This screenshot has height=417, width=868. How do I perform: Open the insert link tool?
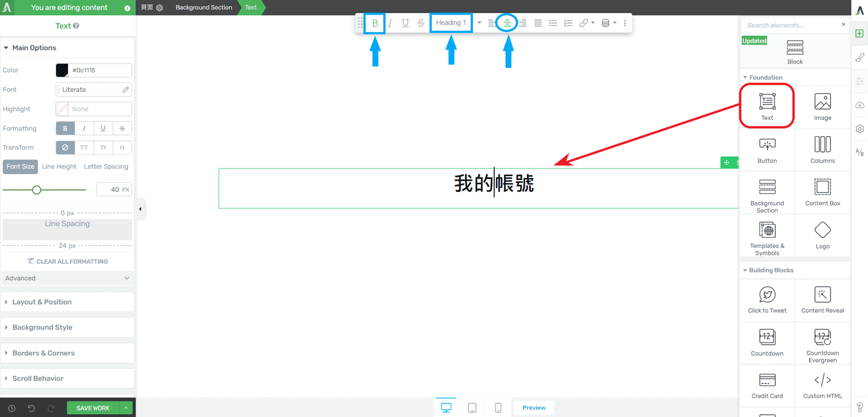[x=584, y=23]
